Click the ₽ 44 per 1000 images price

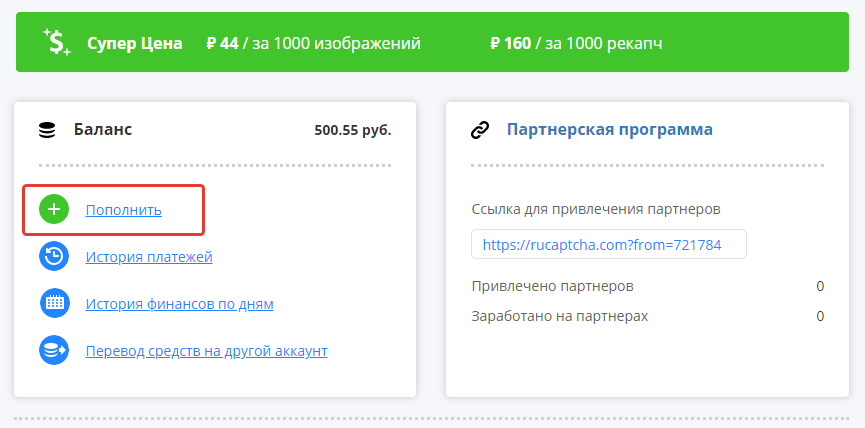coord(313,43)
